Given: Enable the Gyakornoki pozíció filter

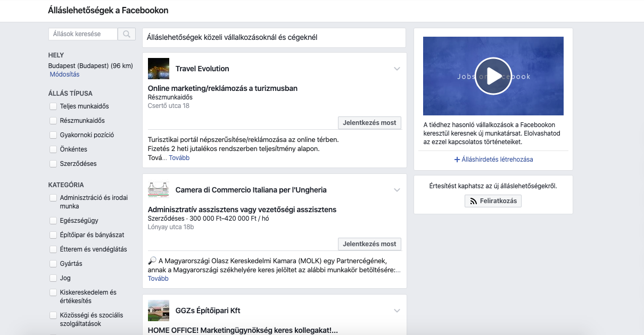Looking at the screenshot, I should (x=53, y=135).
